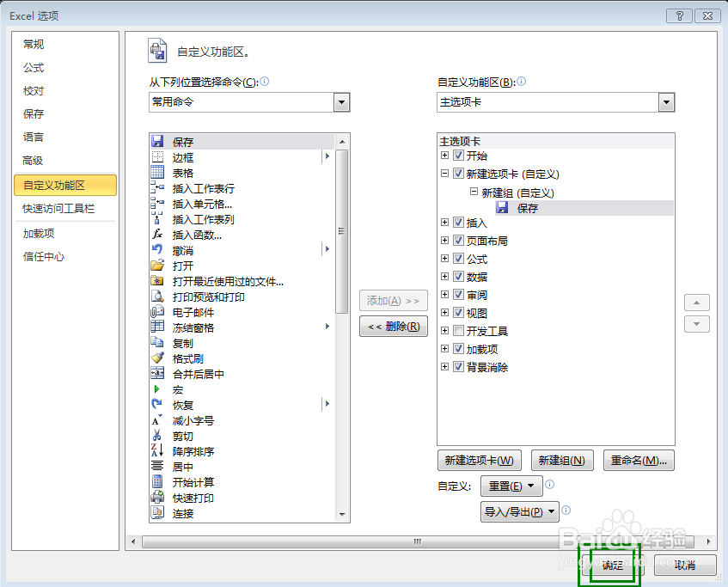Click the command list vertical scrollbar thumb
Screen dimensions: 728x587
point(342,231)
